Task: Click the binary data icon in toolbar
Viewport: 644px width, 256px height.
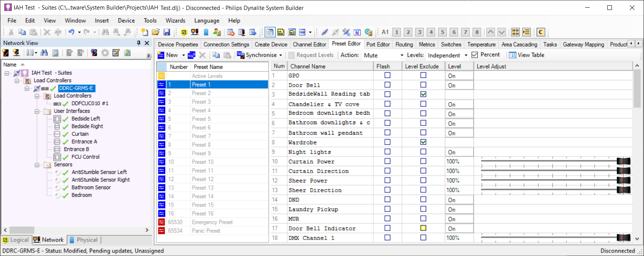Action: coord(515,32)
